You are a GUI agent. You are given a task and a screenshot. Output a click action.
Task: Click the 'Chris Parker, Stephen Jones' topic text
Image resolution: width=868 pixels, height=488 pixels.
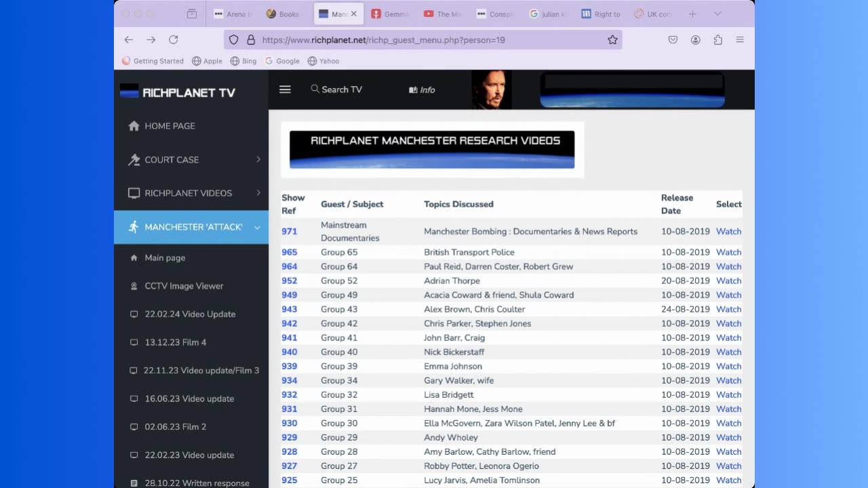pyautogui.click(x=477, y=323)
